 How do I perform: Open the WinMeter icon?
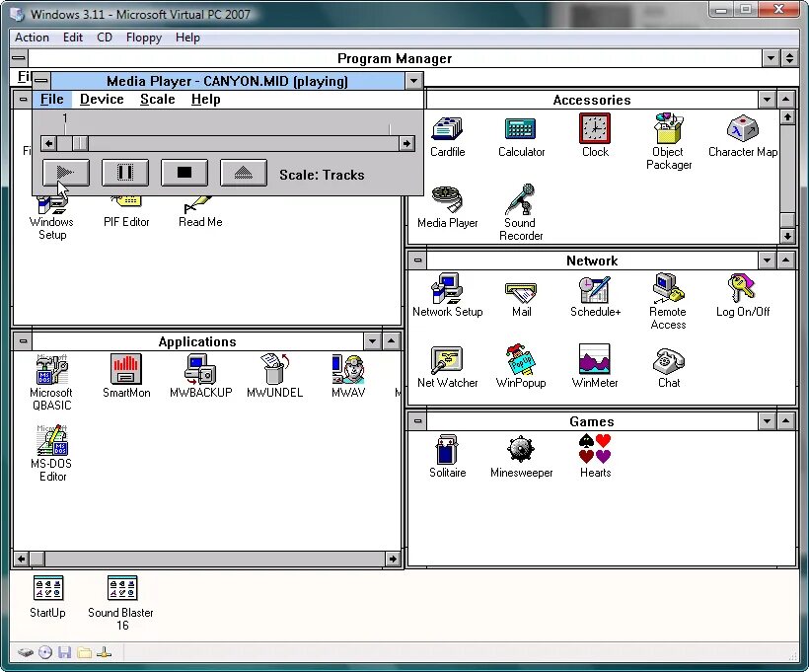(595, 359)
